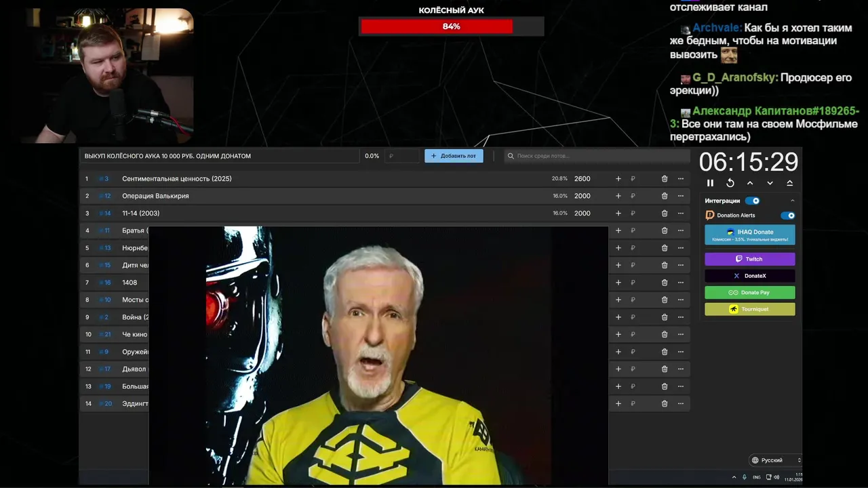
Task: Delete row 10 Че кино lot
Action: (665, 334)
